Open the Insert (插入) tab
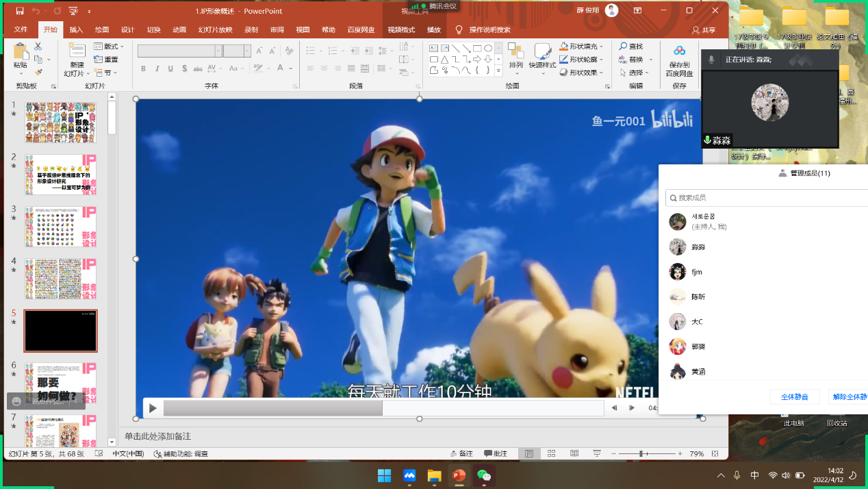 [x=76, y=30]
